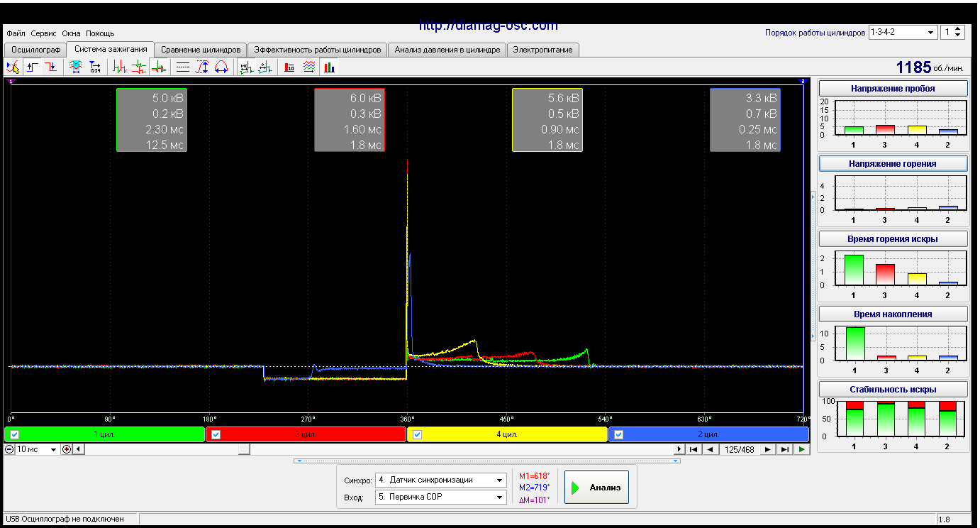Viewport: 980px width, 528px height.
Task: Open the Синхро channel dropdown
Action: tap(440, 480)
